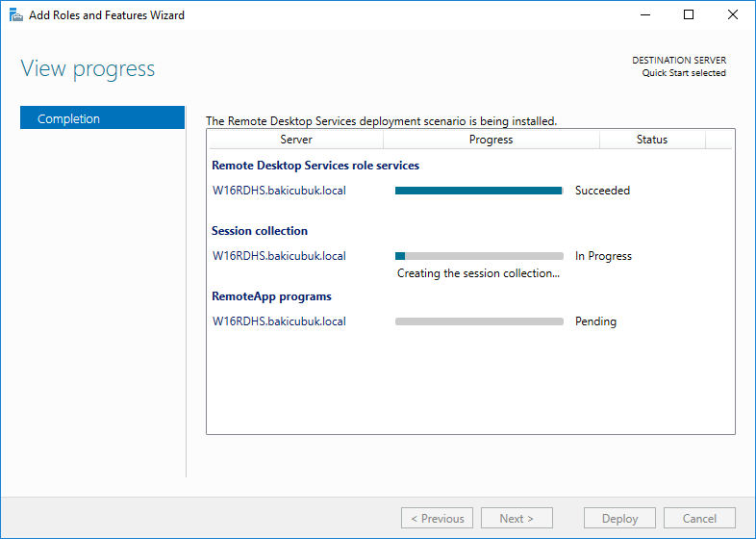The image size is (756, 539).
Task: Click the Previous button
Action: pos(437,518)
